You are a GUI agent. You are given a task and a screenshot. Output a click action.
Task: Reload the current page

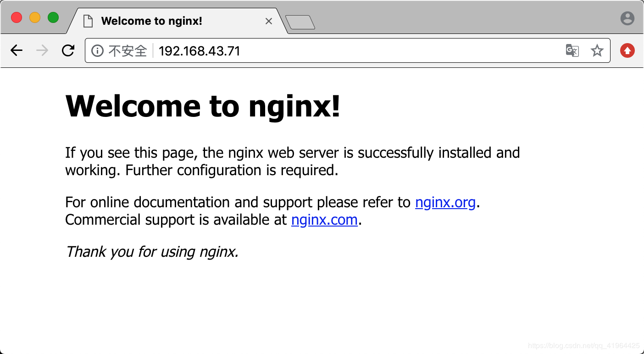point(68,50)
